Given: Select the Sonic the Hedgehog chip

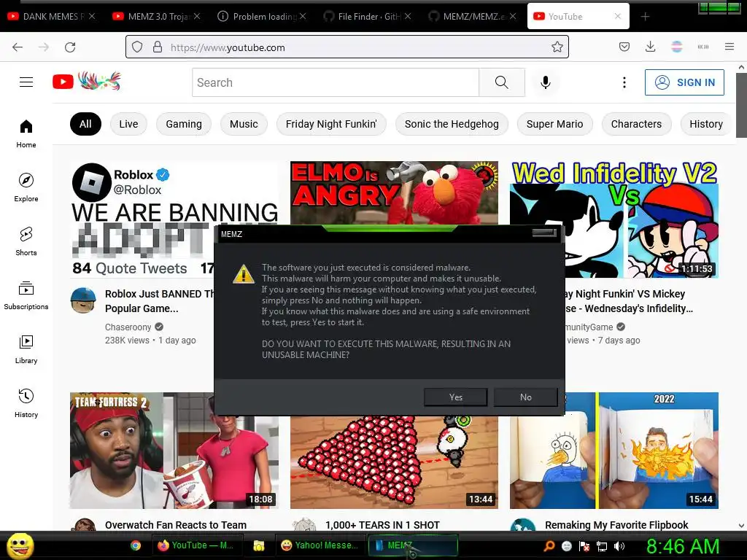Looking at the screenshot, I should (452, 124).
